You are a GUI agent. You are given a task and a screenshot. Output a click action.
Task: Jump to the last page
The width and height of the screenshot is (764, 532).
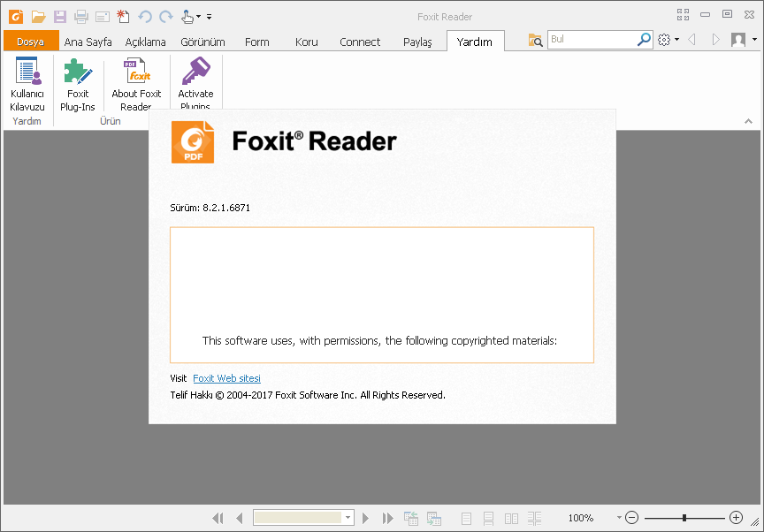tap(388, 519)
